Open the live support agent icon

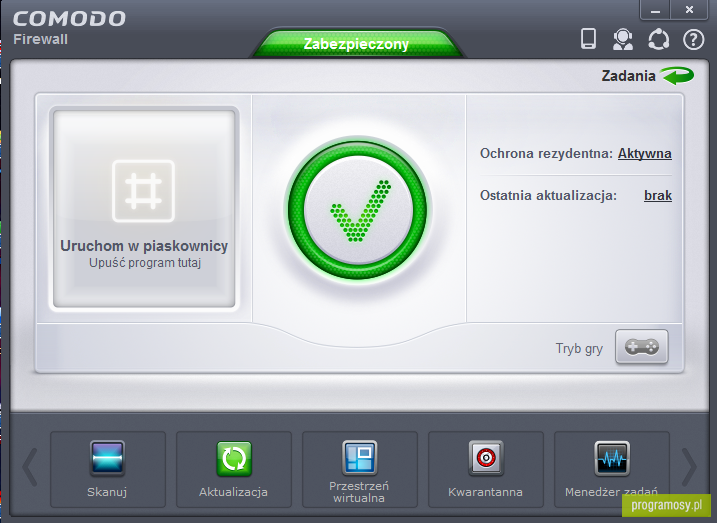(623, 39)
